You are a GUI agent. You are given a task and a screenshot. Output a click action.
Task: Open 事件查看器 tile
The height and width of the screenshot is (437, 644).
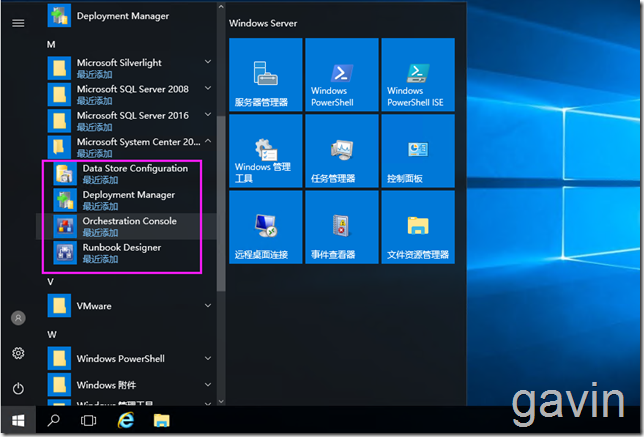click(342, 227)
